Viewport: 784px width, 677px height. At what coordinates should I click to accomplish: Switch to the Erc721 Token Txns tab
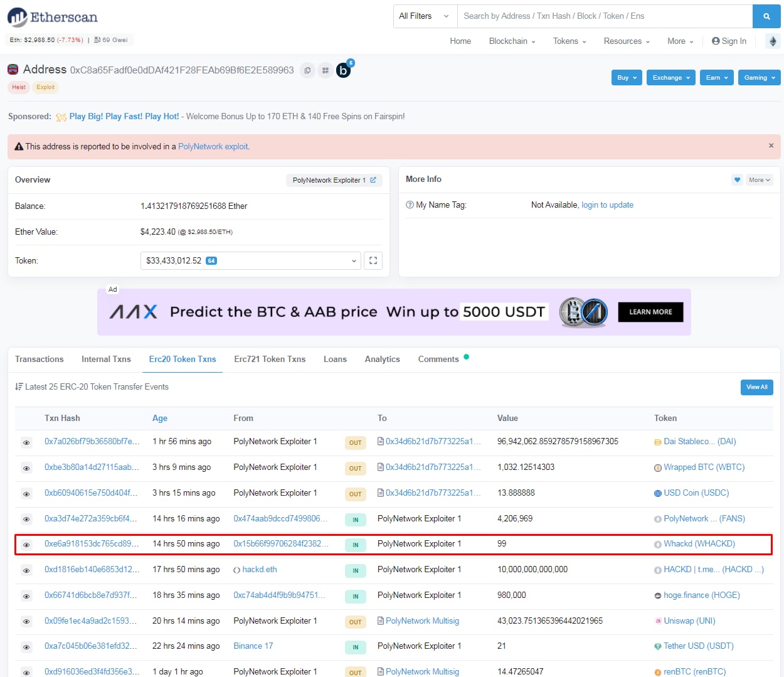(270, 359)
